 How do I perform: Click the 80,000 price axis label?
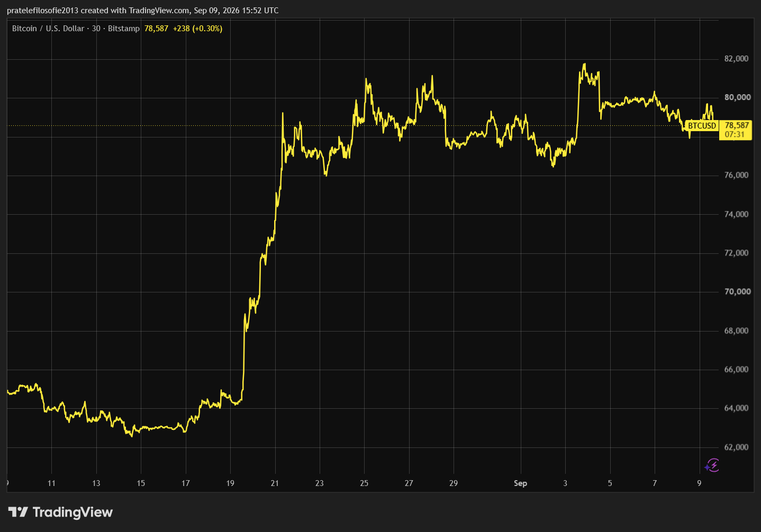(738, 97)
